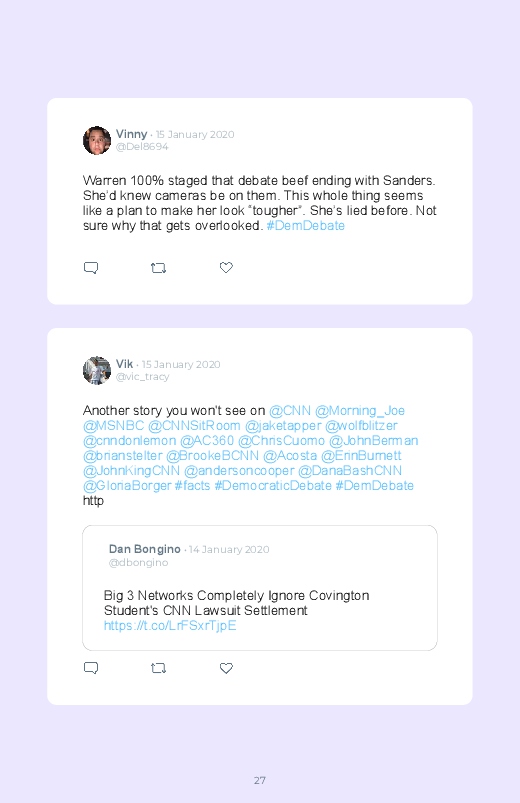Screen dimensions: 520x803
Task: Reply to Vik's tweet via comment icon
Action: (91, 668)
